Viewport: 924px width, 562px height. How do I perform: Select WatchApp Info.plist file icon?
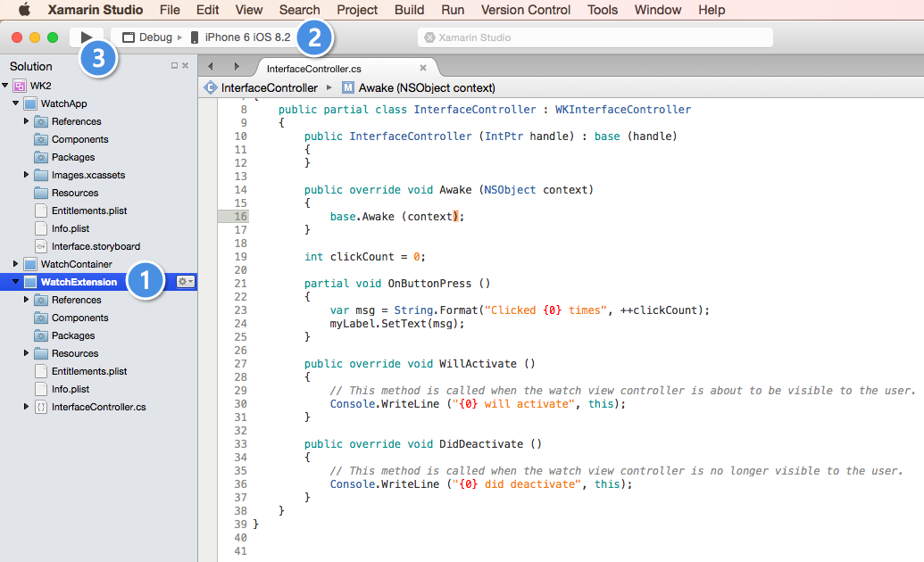point(41,228)
